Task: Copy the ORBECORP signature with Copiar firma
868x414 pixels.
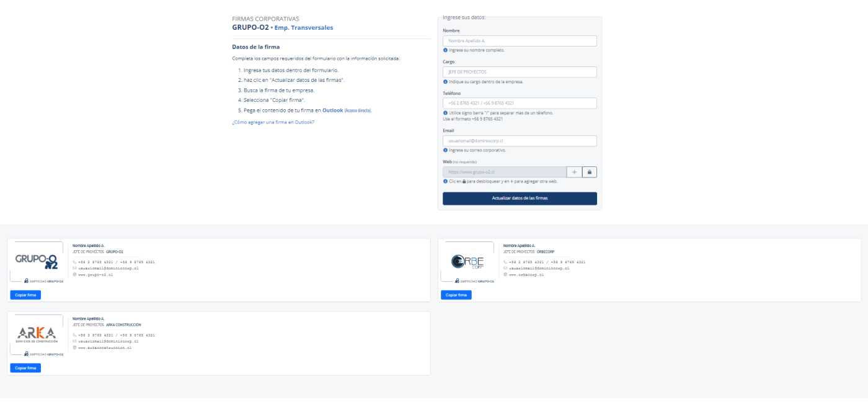Action: pyautogui.click(x=456, y=295)
